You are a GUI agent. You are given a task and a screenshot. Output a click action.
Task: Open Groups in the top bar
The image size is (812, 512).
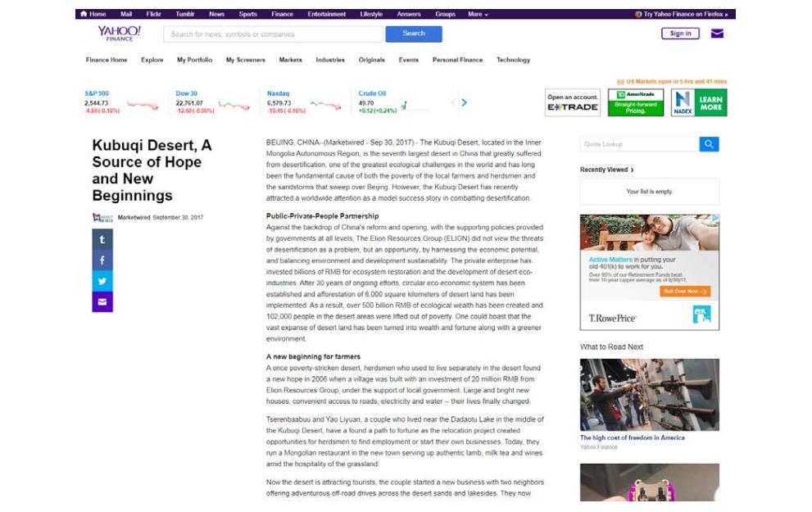pyautogui.click(x=446, y=14)
